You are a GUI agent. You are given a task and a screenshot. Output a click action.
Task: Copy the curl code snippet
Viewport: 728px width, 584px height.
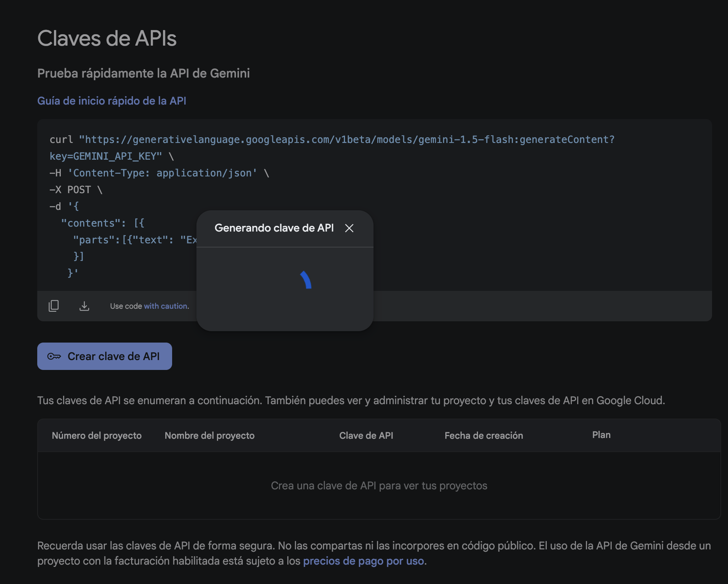[x=54, y=306]
